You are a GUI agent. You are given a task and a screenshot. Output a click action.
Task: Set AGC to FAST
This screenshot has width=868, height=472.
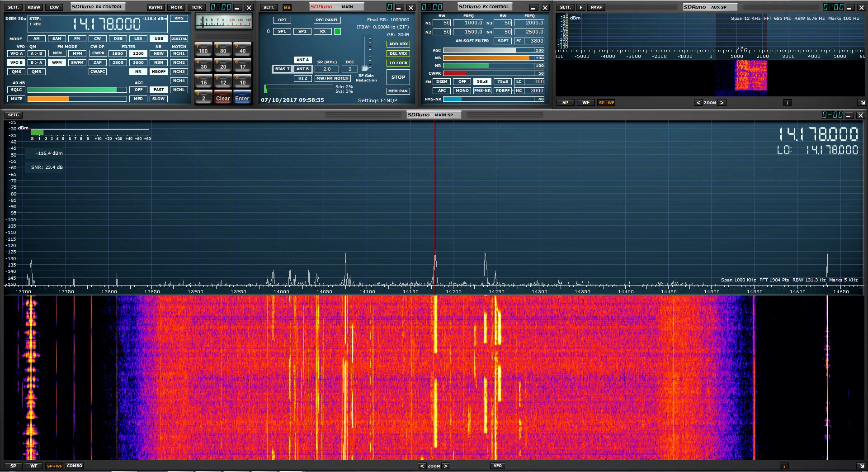tap(159, 90)
